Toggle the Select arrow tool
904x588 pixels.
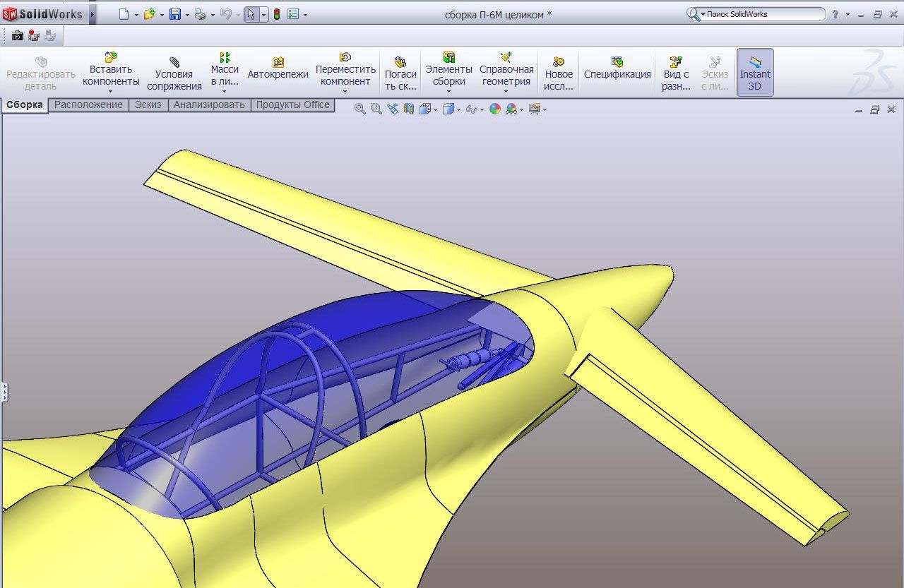[x=251, y=14]
